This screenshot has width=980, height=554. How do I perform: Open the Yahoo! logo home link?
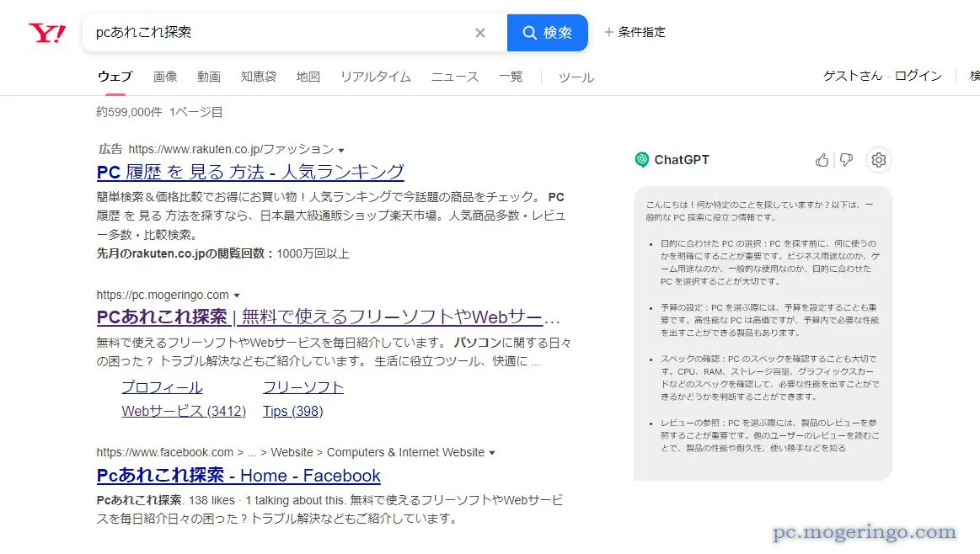pyautogui.click(x=47, y=33)
